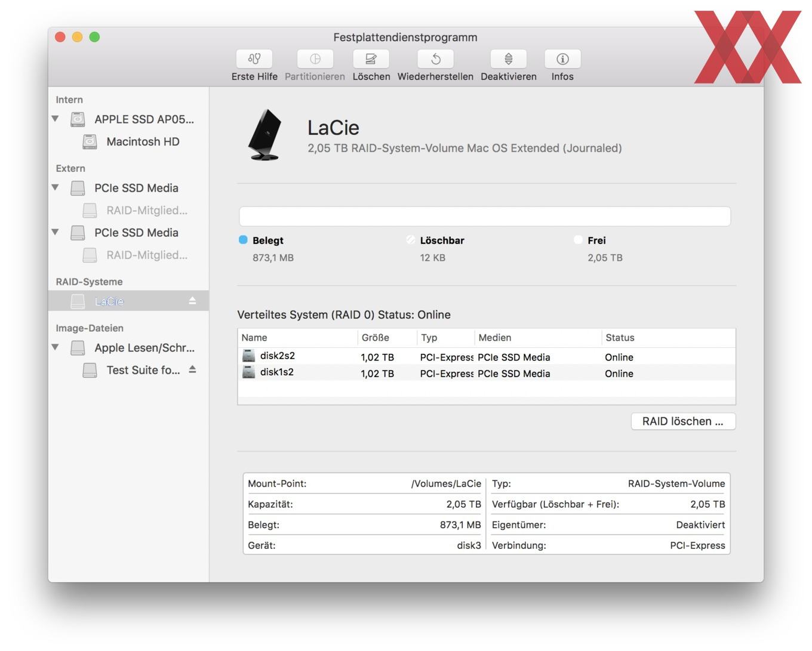Screen dimensions: 812x651
Task: Select the Test Suite fo... volume
Action: click(x=143, y=370)
